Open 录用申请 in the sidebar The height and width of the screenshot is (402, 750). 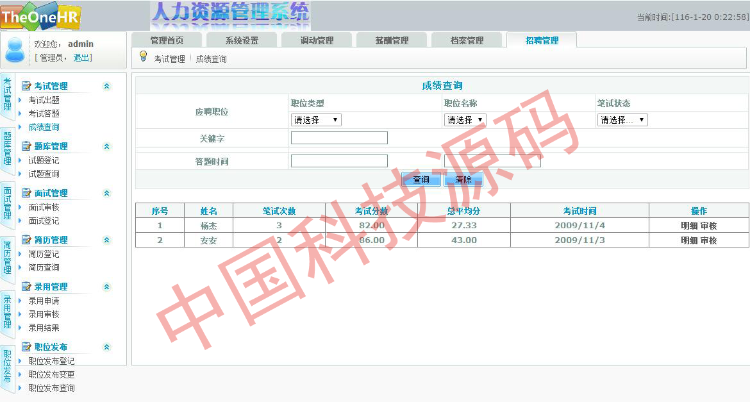[x=44, y=301]
